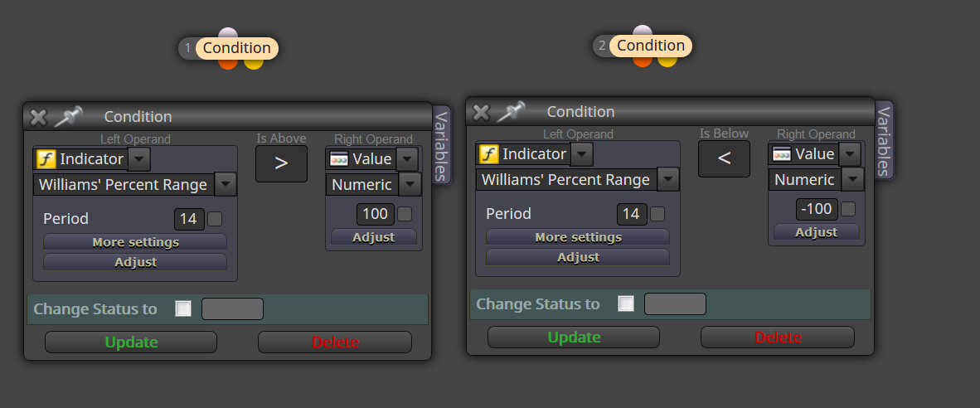The height and width of the screenshot is (408, 980).
Task: Open the Numeric dropdown in right panel
Action: point(853,180)
